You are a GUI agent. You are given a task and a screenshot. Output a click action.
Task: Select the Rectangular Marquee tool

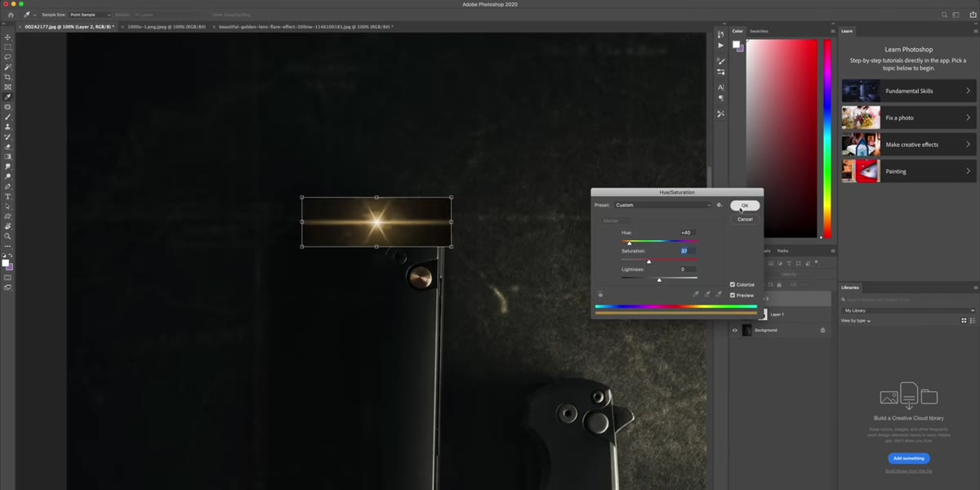tap(8, 47)
